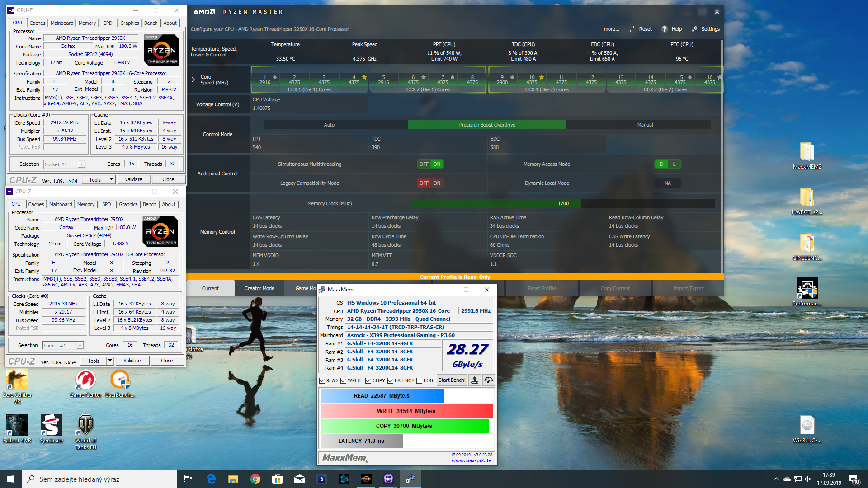Image resolution: width=868 pixels, height=488 pixels.
Task: Launch Google Chrome from taskbar
Action: (x=255, y=479)
